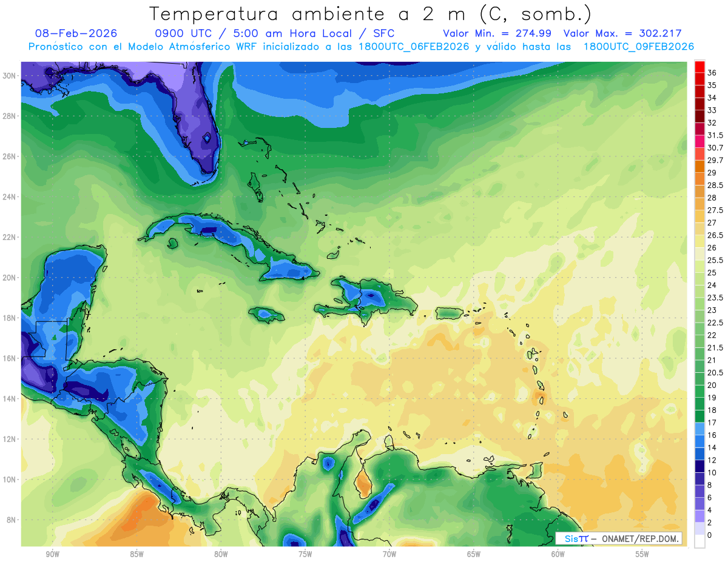Click Jamaica island on the map

tap(266, 313)
